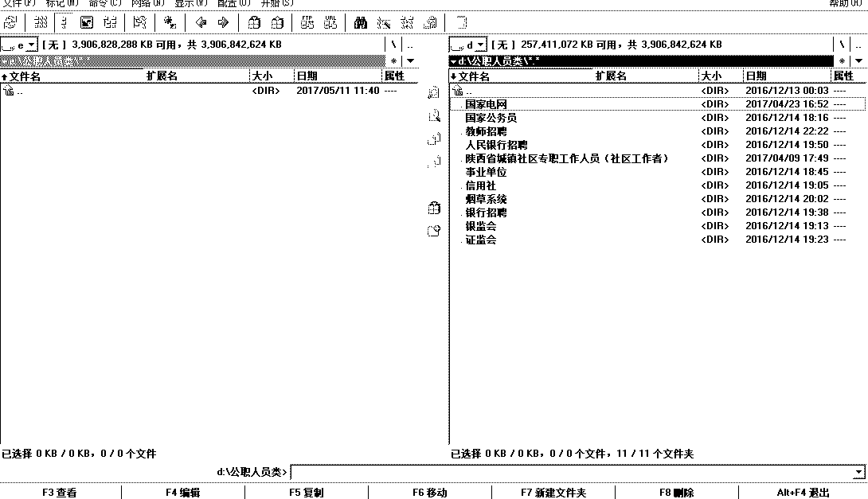
Task: Click the F8 删除 button
Action: click(x=676, y=493)
